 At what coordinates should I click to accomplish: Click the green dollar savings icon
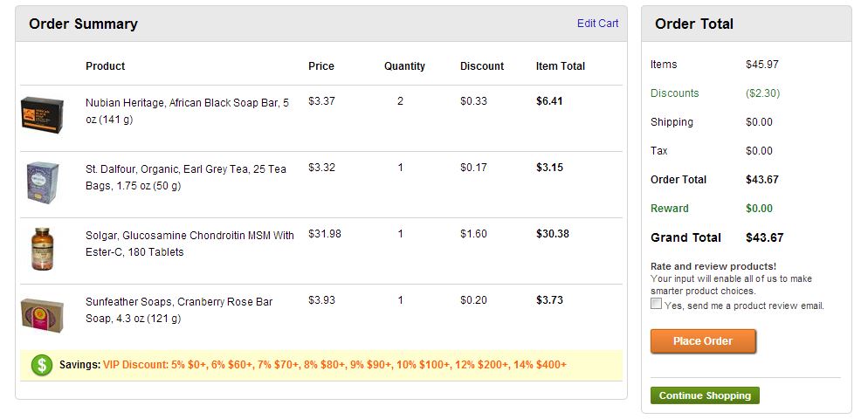click(41, 365)
